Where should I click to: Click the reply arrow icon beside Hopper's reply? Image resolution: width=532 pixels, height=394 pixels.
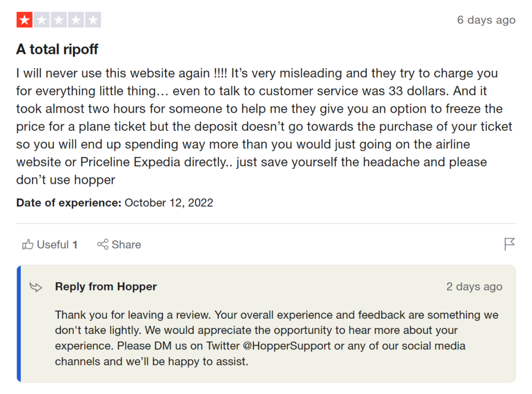[36, 287]
